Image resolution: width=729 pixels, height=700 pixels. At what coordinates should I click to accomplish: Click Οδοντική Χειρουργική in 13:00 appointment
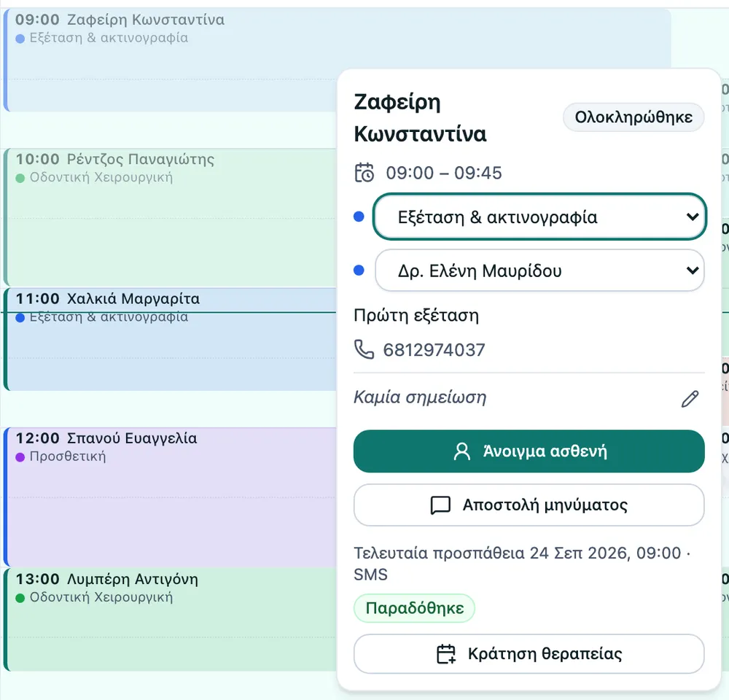click(x=101, y=596)
